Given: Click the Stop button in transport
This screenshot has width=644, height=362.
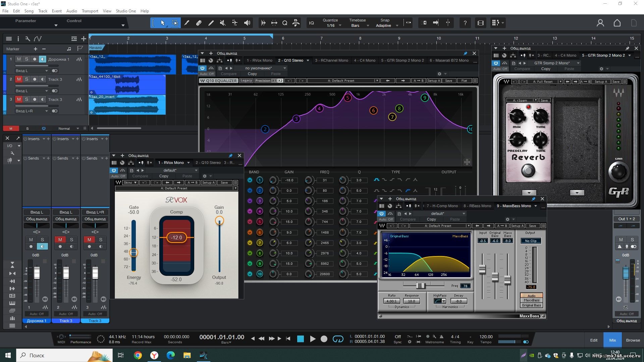Looking at the screenshot, I should 301,339.
